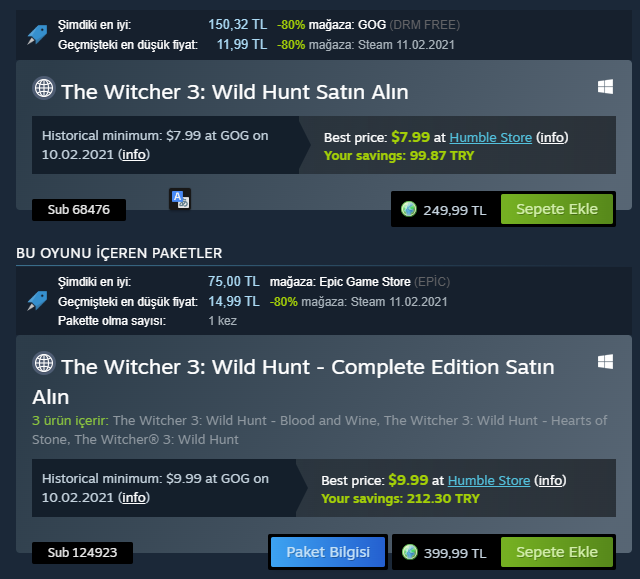Click the globe icon beside 249,99 TL price
This screenshot has height=579, width=640.
click(x=408, y=210)
